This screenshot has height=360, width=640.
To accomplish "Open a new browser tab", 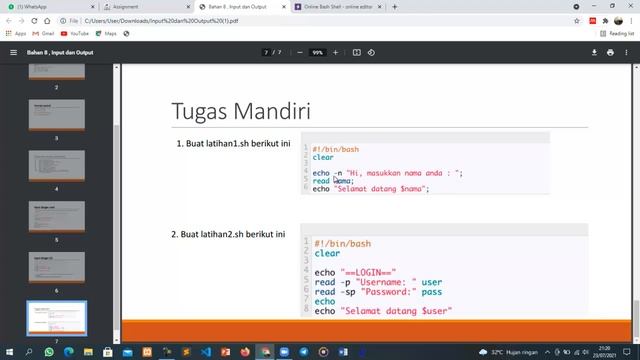I will pyautogui.click(x=394, y=7).
